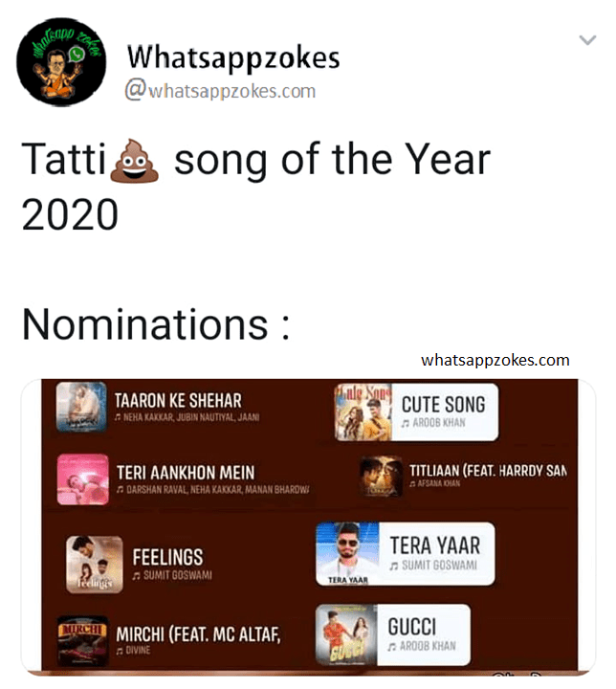Select the Tera Yaar album cover
616x689 pixels.
click(348, 554)
